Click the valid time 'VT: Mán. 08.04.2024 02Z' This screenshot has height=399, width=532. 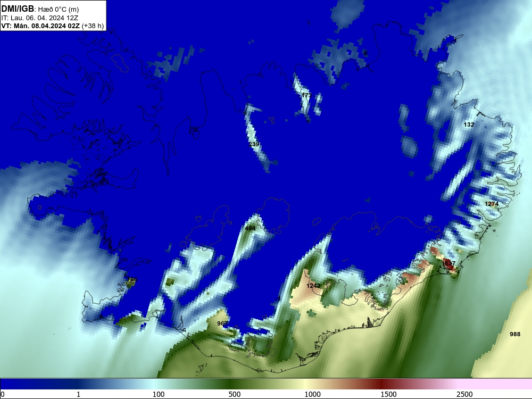[x=40, y=26]
